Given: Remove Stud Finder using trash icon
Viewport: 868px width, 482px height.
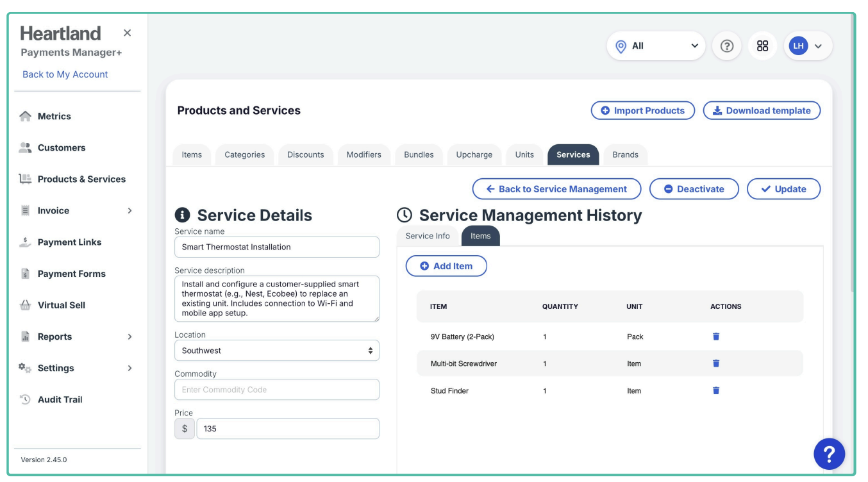Looking at the screenshot, I should coord(716,390).
